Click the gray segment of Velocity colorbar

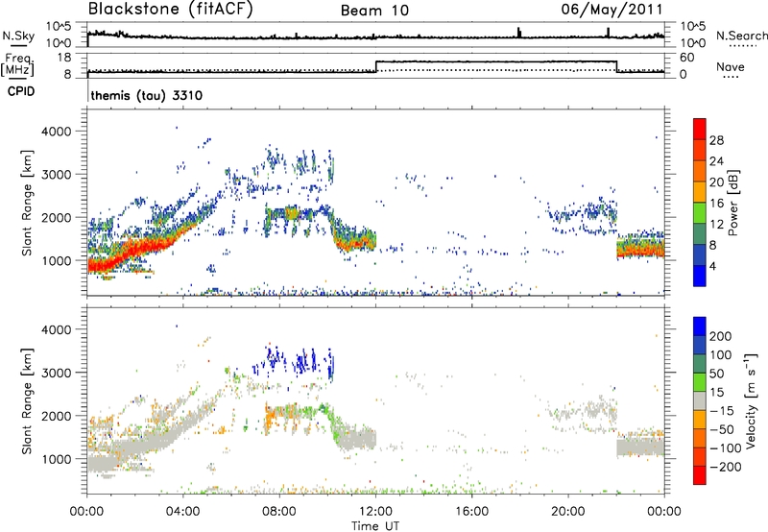(x=700, y=401)
